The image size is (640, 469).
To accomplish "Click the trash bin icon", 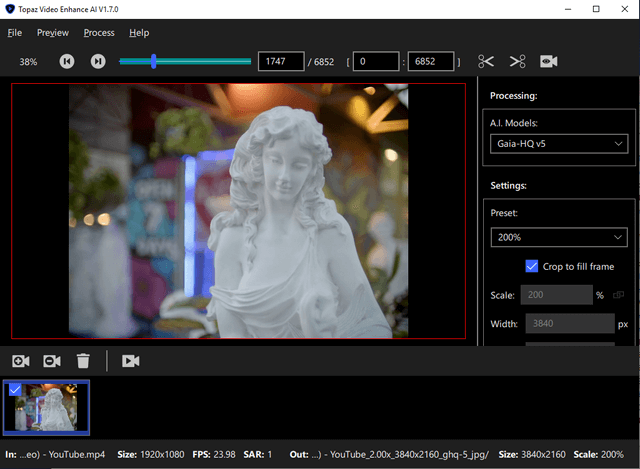I will [x=84, y=361].
